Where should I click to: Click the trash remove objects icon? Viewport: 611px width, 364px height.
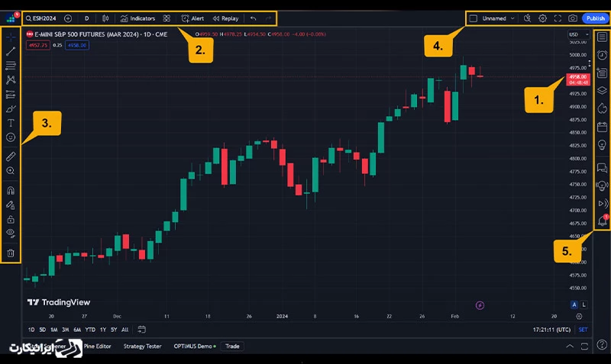click(11, 253)
